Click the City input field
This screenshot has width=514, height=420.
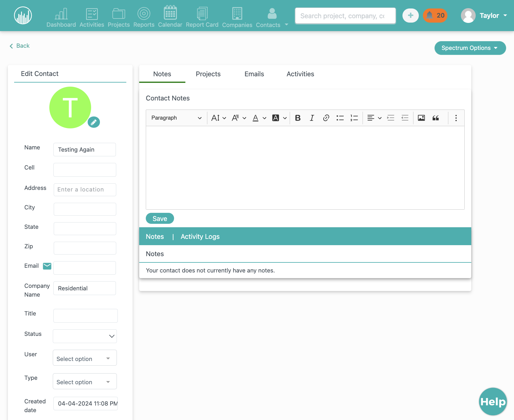(85, 209)
